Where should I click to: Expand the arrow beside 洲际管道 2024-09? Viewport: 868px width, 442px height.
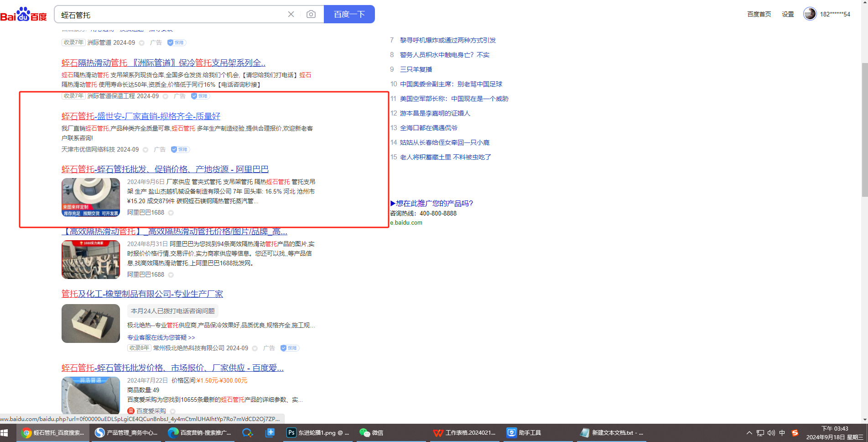coord(142,43)
